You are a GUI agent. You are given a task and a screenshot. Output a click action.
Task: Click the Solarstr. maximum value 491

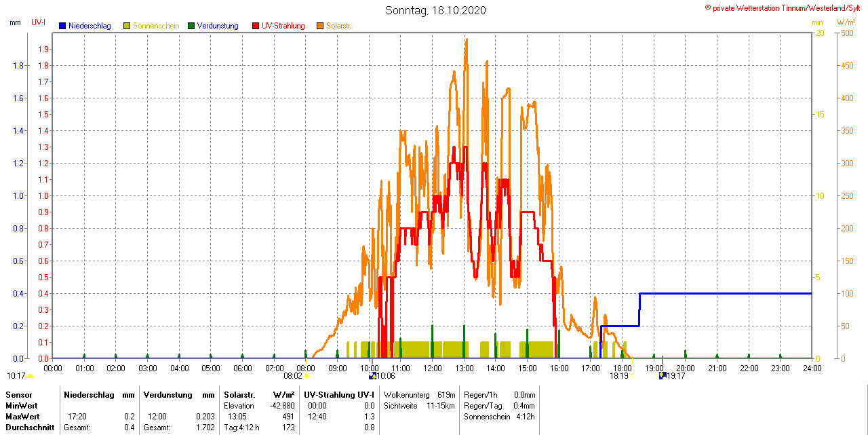point(288,417)
